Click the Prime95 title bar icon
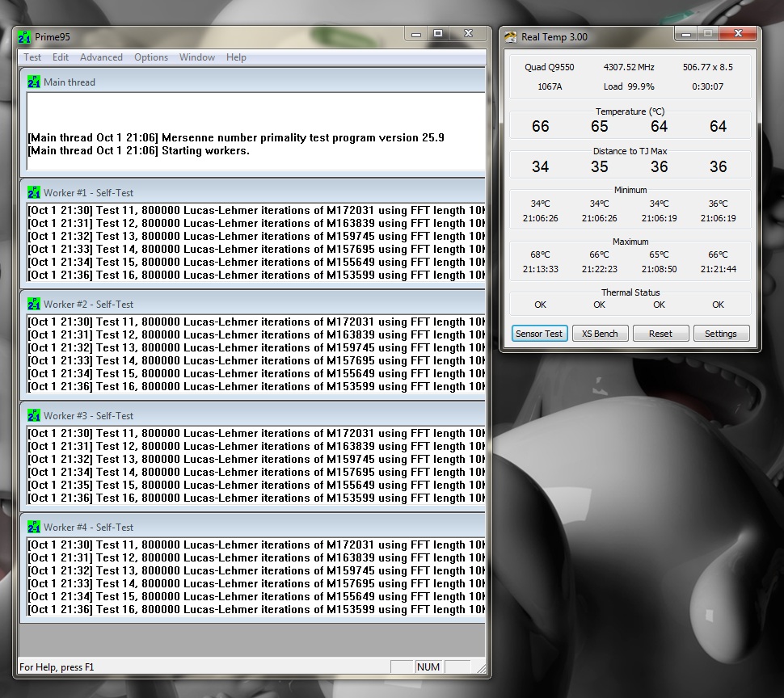This screenshot has width=784, height=698. (x=24, y=37)
